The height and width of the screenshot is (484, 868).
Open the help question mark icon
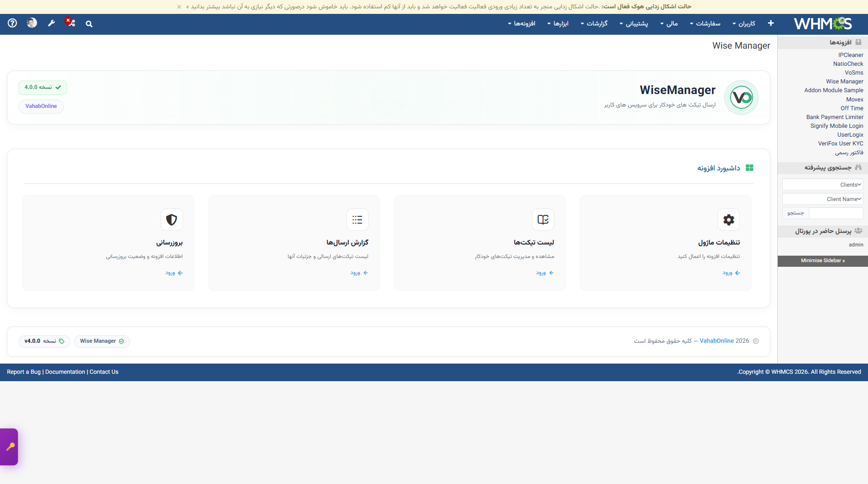click(12, 23)
